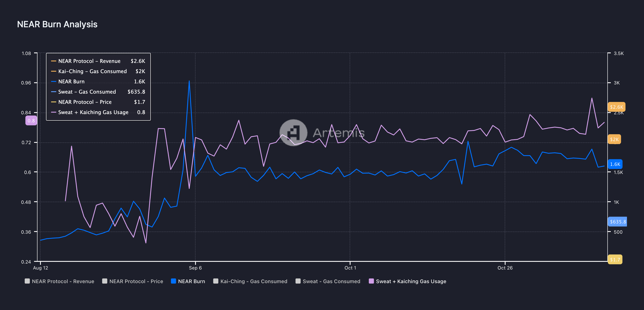This screenshot has width=644, height=310.
Task: Toggle NEAR Protocol - Price legend checkbox
Action: coord(105,281)
